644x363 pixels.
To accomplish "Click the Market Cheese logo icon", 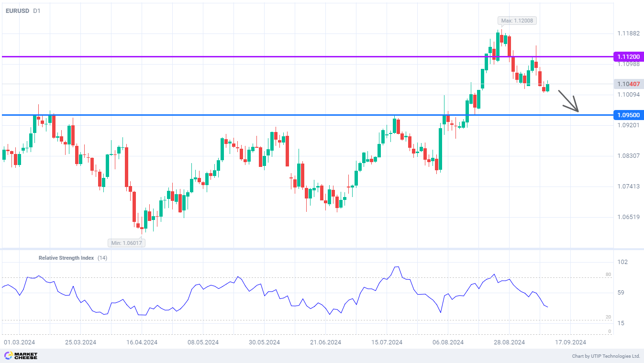I will 9,356.
